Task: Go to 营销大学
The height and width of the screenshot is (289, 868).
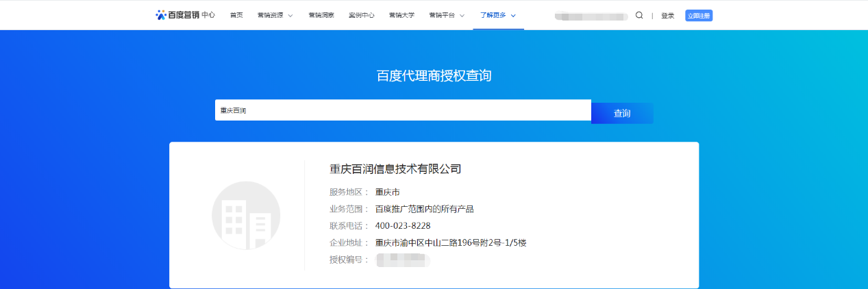Action: point(401,15)
